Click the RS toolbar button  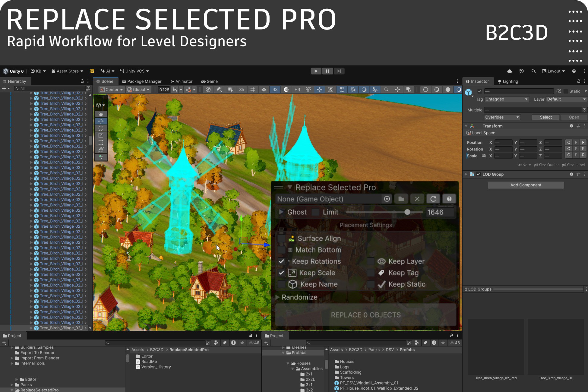tap(275, 90)
